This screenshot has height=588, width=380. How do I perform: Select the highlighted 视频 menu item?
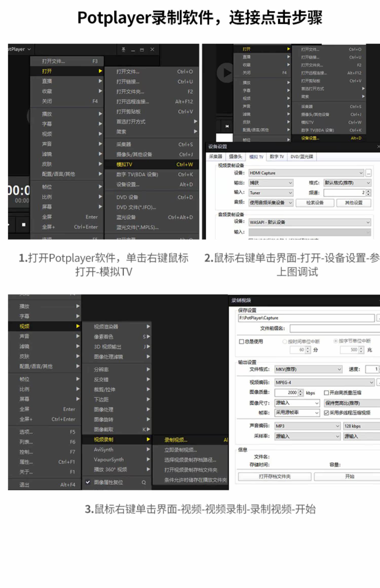pyautogui.click(x=45, y=326)
